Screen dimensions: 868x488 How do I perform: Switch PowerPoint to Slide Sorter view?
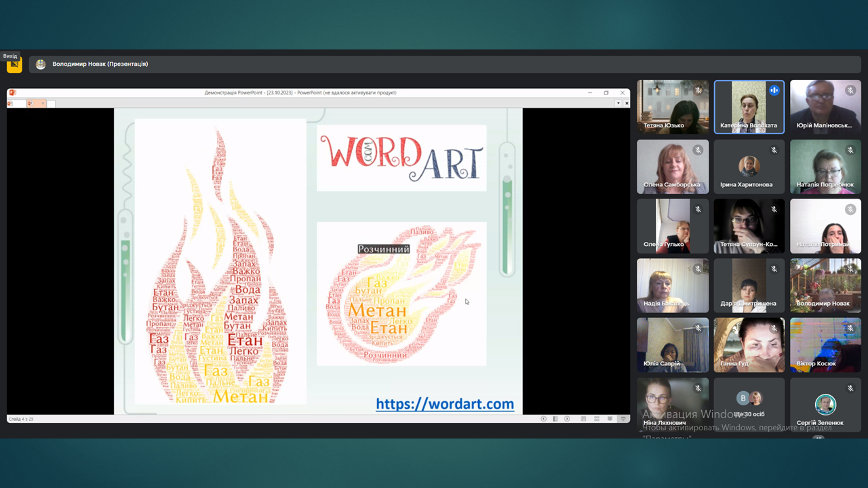click(597, 419)
